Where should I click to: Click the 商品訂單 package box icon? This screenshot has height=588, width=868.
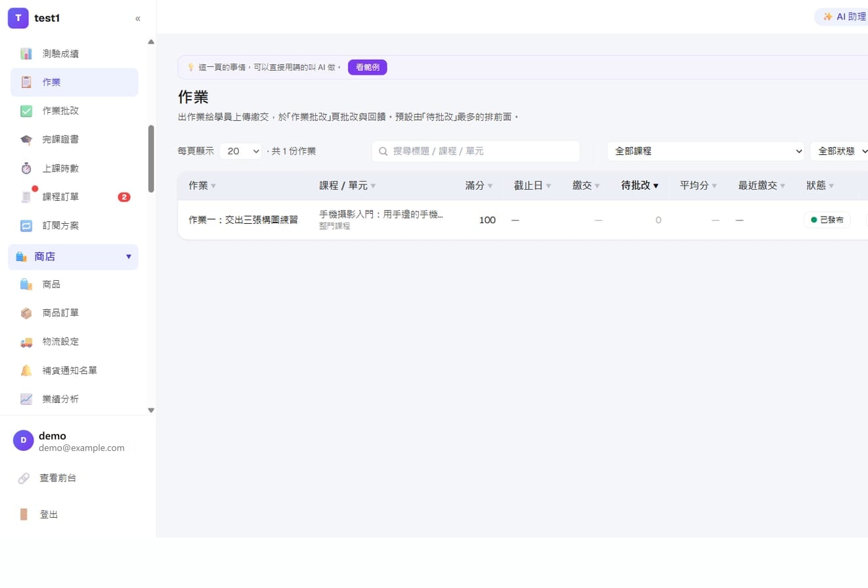[x=26, y=313]
